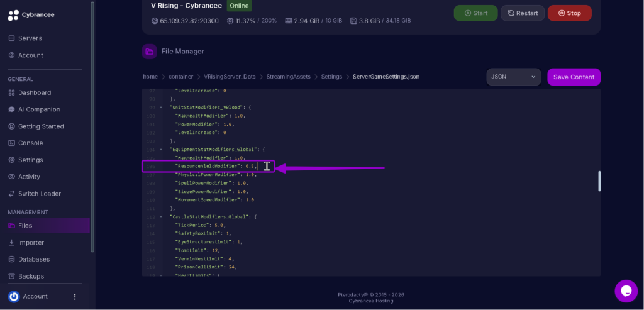
Task: Click the EyeStructuresLimit line
Action: click(209, 242)
